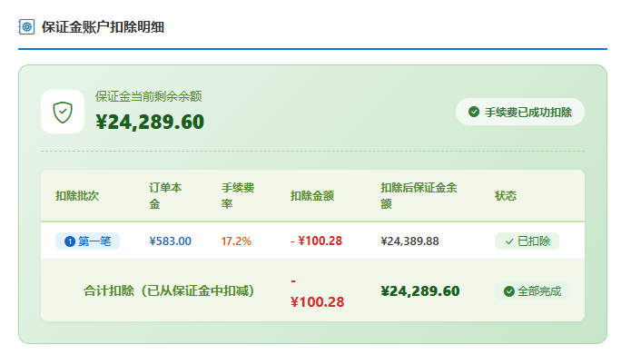Click the shield checkmark icon

(x=63, y=112)
